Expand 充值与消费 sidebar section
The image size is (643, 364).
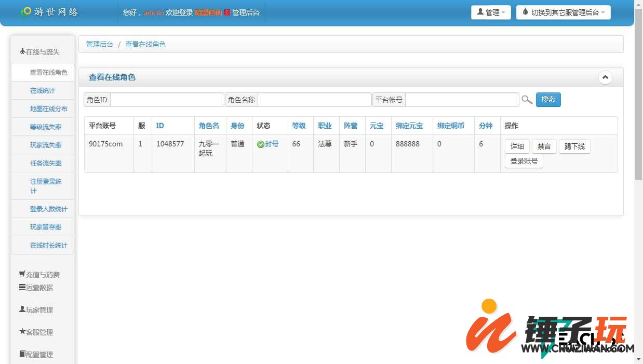click(x=39, y=275)
